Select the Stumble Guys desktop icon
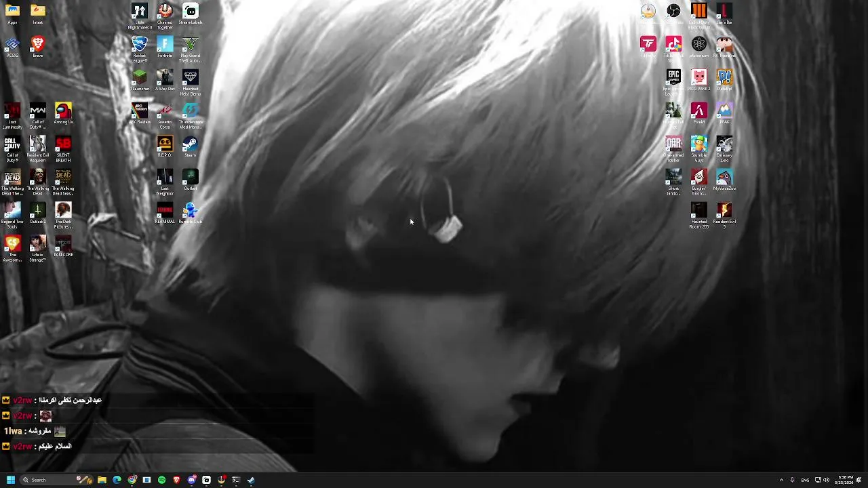This screenshot has width=868, height=488. pyautogui.click(x=699, y=149)
